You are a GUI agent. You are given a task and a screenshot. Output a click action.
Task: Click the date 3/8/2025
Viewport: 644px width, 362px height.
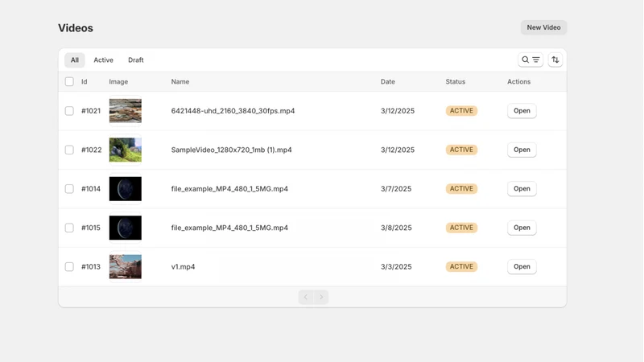[396, 228]
